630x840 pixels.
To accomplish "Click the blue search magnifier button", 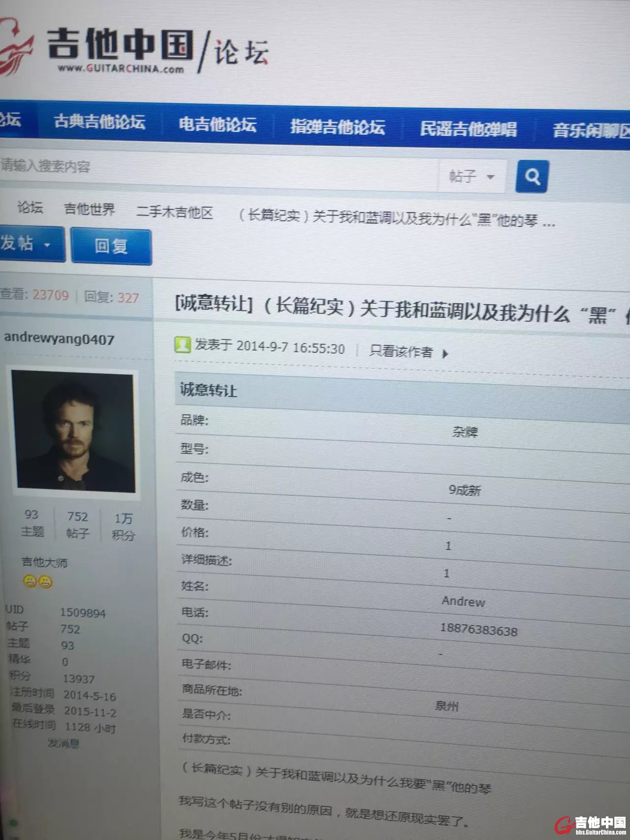I will [532, 176].
